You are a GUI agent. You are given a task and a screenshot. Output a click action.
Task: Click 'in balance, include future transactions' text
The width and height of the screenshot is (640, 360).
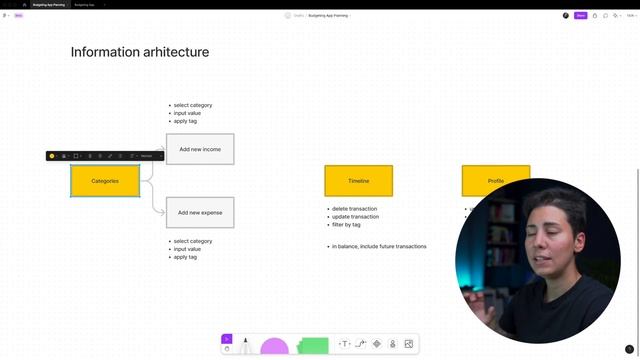(379, 247)
